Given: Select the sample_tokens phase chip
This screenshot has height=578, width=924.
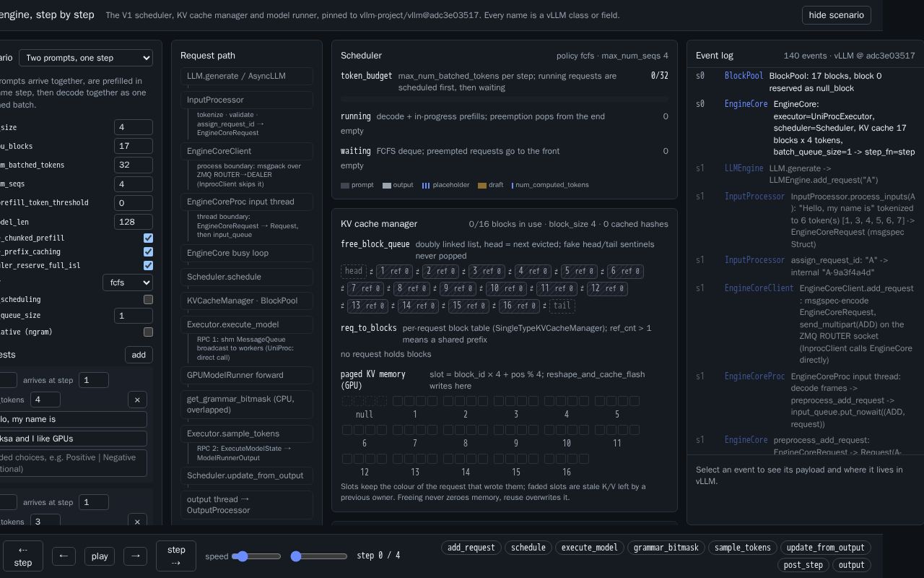Looking at the screenshot, I should pos(743,548).
